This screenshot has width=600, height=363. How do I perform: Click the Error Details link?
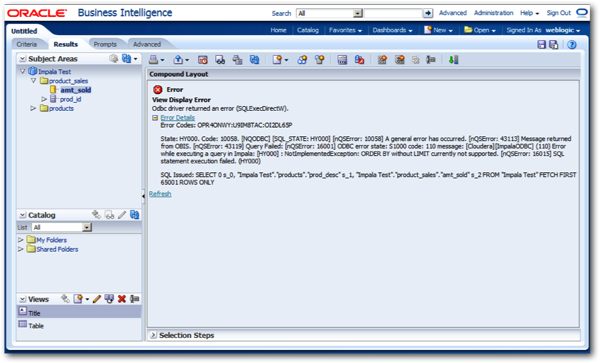click(178, 118)
